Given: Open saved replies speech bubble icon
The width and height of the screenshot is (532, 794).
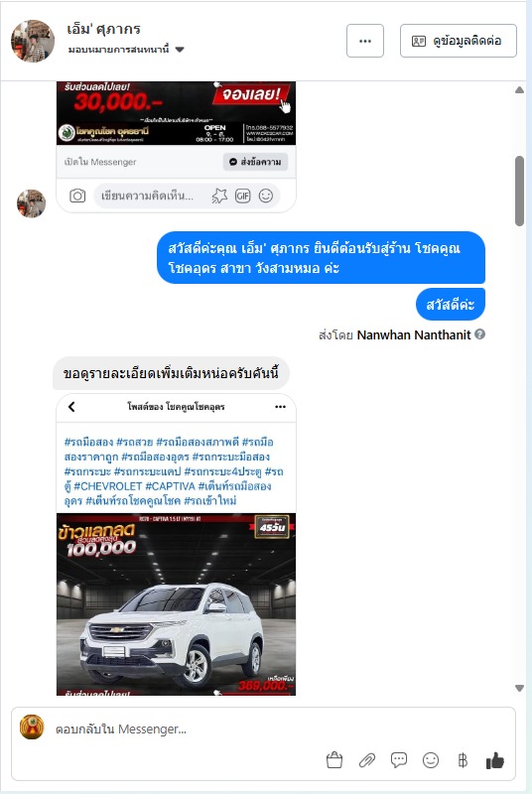Looking at the screenshot, I should coord(399,760).
